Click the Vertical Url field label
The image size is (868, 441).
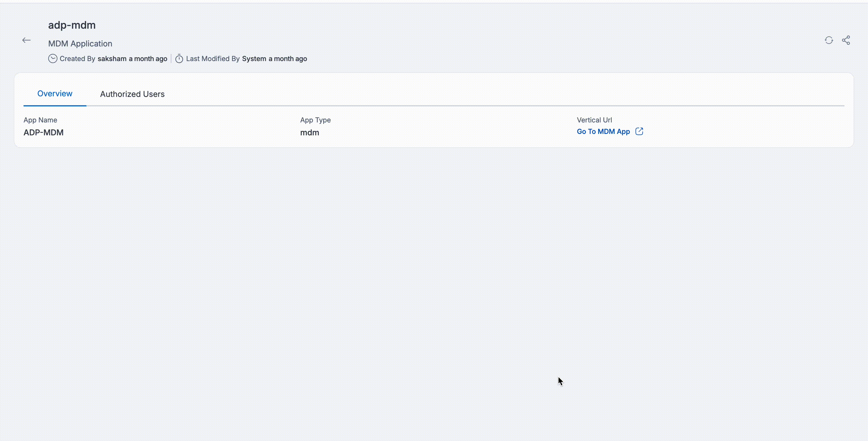click(x=594, y=120)
